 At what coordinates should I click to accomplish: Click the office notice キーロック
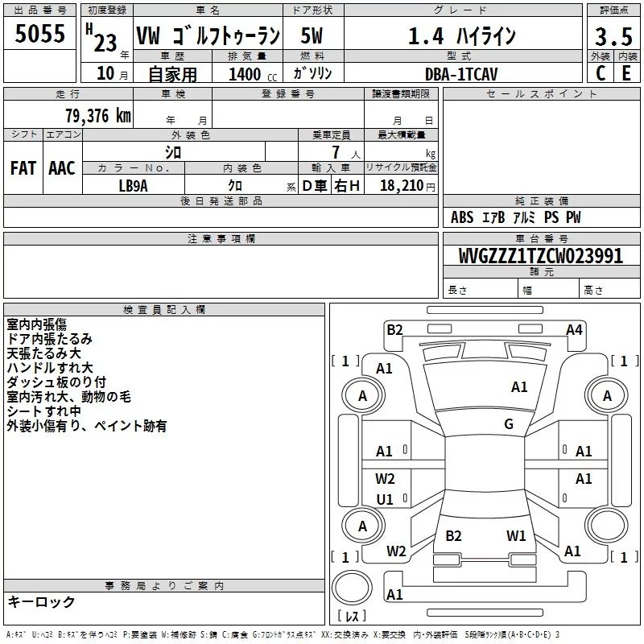tap(41, 601)
